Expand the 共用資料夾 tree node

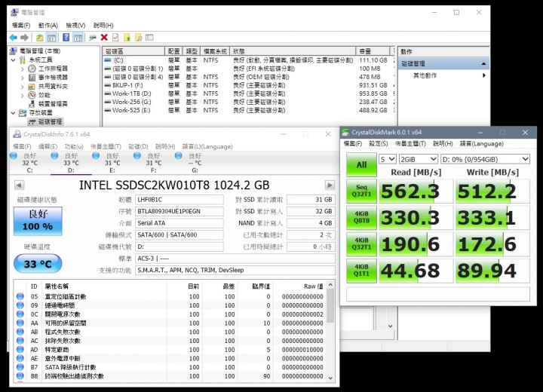click(23, 87)
